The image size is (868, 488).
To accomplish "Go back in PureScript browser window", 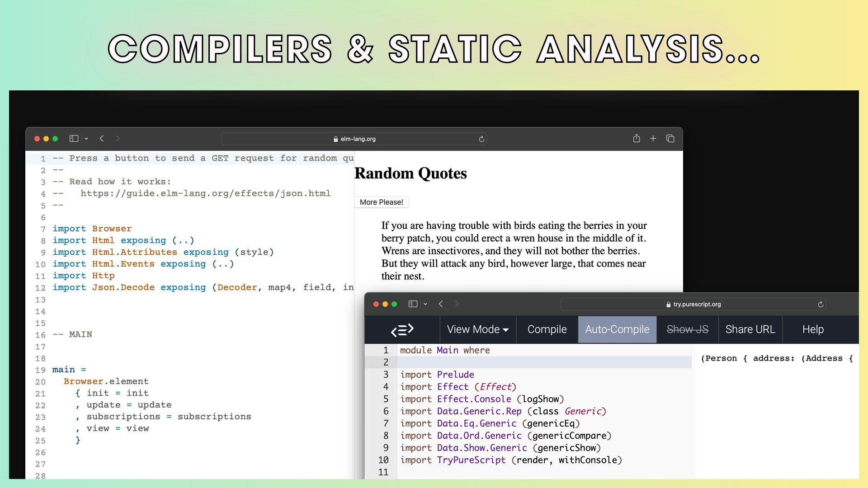I will (441, 304).
